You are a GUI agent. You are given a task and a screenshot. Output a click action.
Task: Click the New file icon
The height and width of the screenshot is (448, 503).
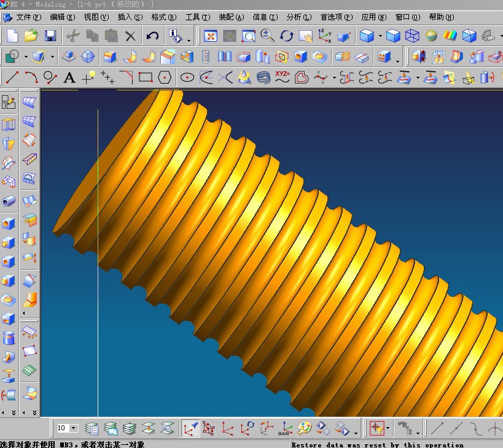tap(12, 36)
